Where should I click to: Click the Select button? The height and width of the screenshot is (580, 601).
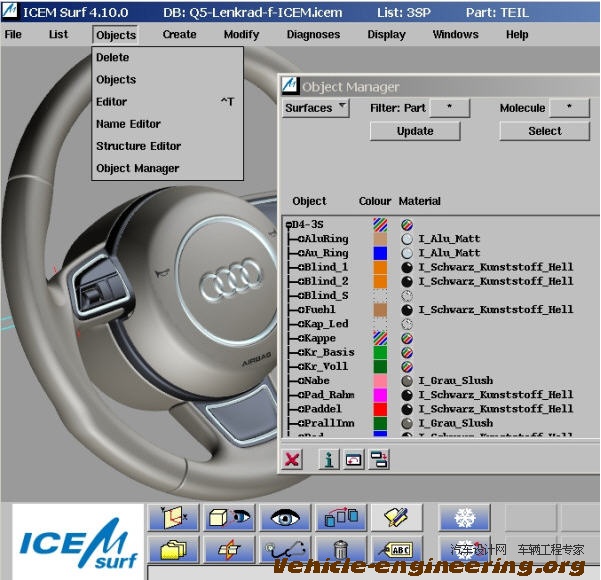(545, 131)
